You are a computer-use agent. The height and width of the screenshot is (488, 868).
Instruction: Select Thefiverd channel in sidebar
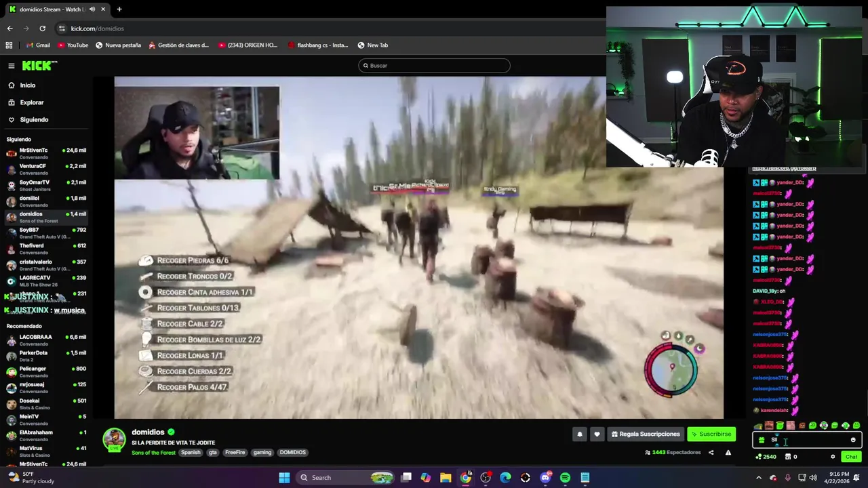[x=45, y=248]
